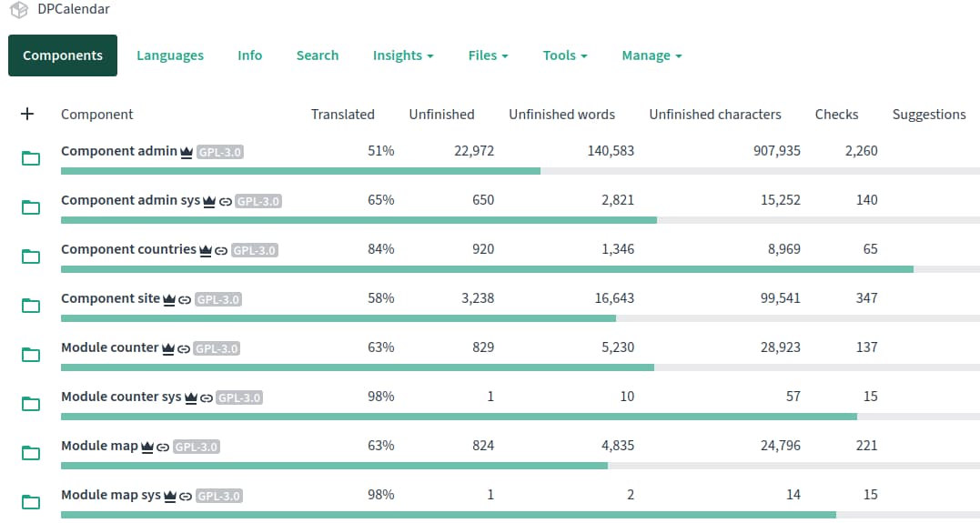
Task: Click the link icon beside Module counter sys
Action: click(206, 397)
